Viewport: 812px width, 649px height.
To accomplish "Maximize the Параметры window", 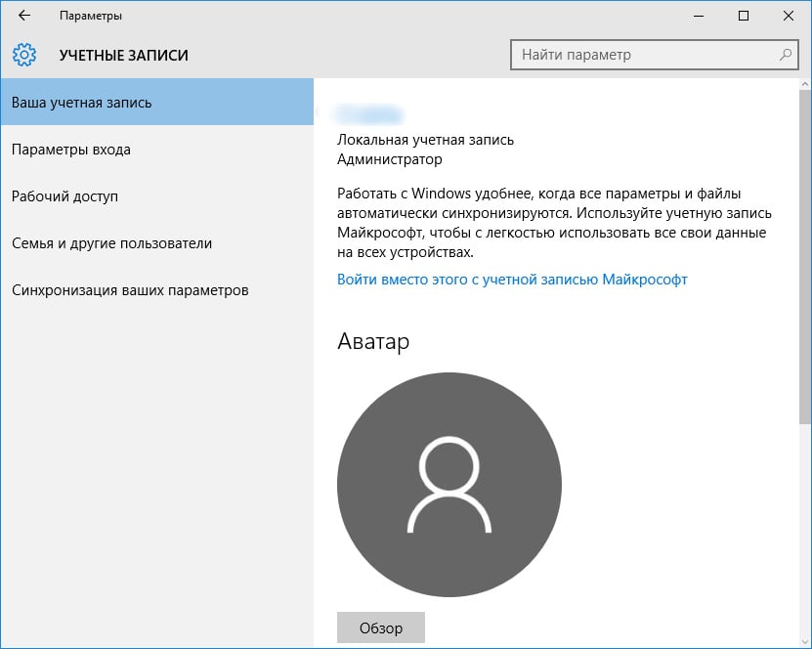I will tap(744, 16).
